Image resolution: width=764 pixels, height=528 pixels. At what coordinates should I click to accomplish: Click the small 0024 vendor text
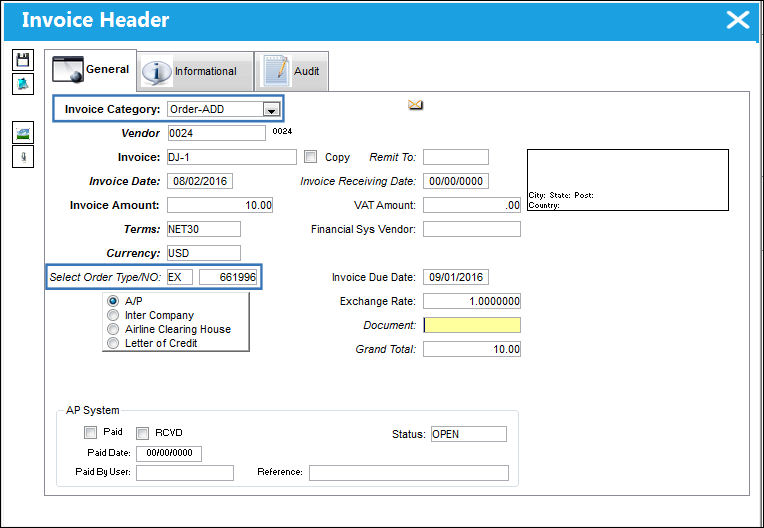[282, 131]
